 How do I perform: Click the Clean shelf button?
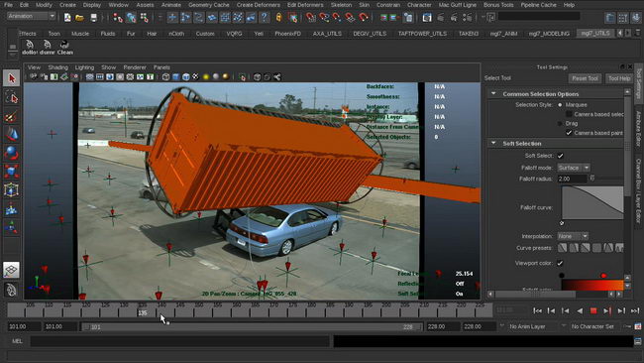coord(64,48)
